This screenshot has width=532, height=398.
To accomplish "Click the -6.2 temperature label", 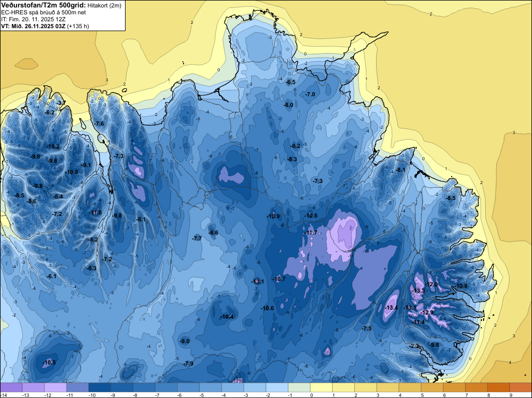I will [x=50, y=112].
